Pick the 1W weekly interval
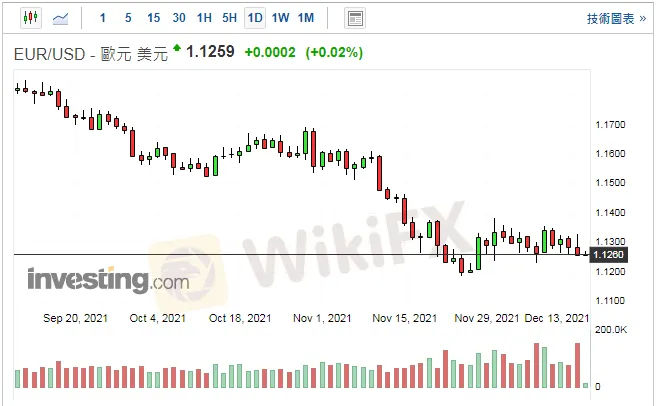This screenshot has width=657, height=406. pos(280,18)
